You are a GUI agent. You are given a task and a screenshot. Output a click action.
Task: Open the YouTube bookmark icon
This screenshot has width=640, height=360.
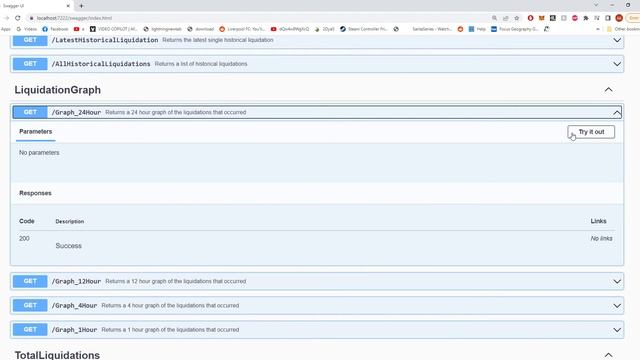[76, 29]
